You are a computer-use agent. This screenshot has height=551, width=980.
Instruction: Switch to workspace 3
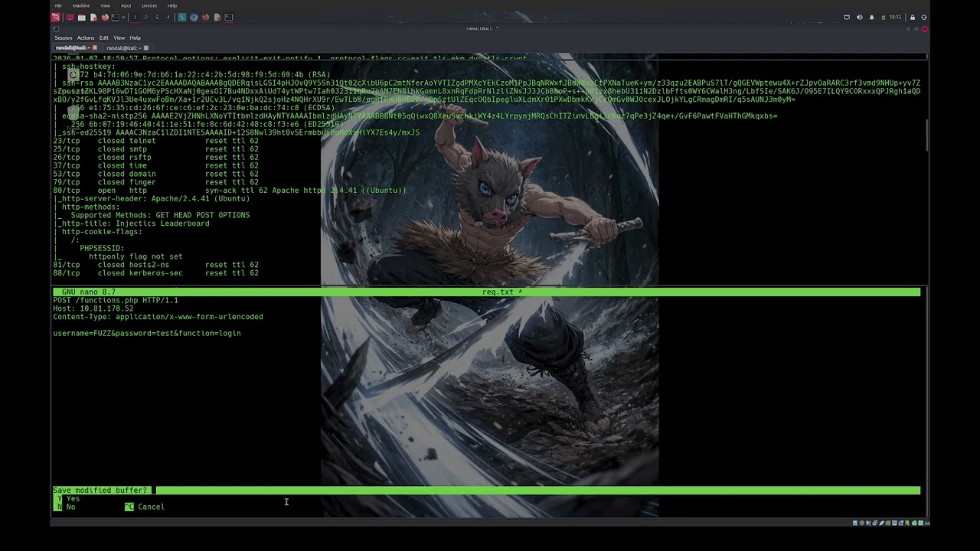157,17
